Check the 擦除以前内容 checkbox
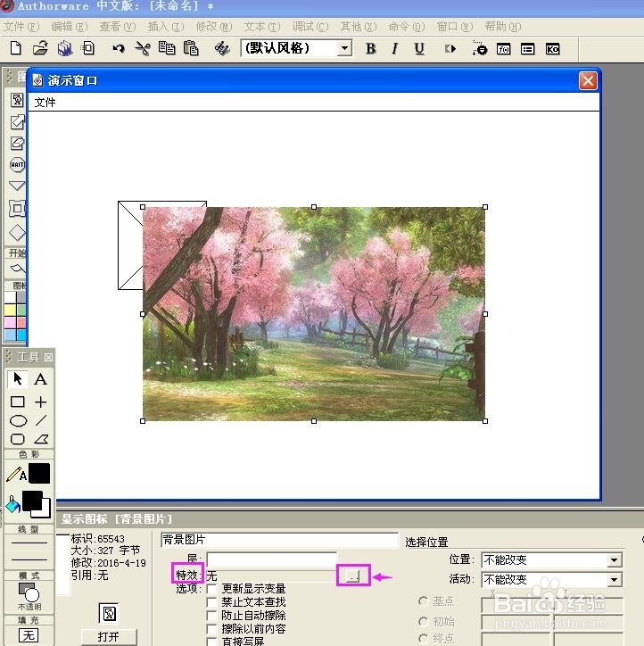The image size is (644, 646). click(211, 629)
